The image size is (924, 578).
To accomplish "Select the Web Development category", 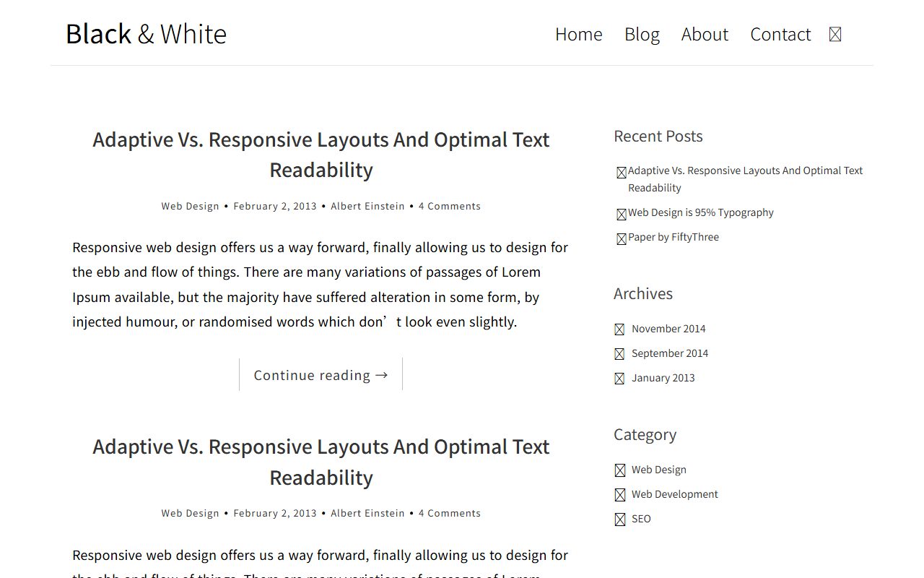I will coord(675,494).
